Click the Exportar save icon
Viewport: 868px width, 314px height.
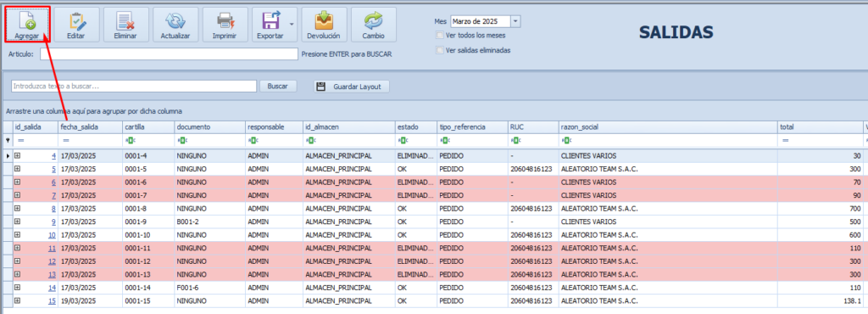click(x=270, y=21)
